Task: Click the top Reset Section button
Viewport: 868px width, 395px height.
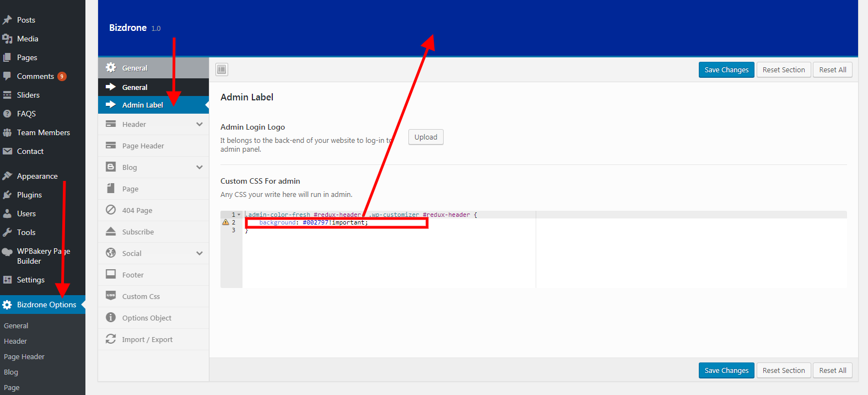Action: (784, 70)
